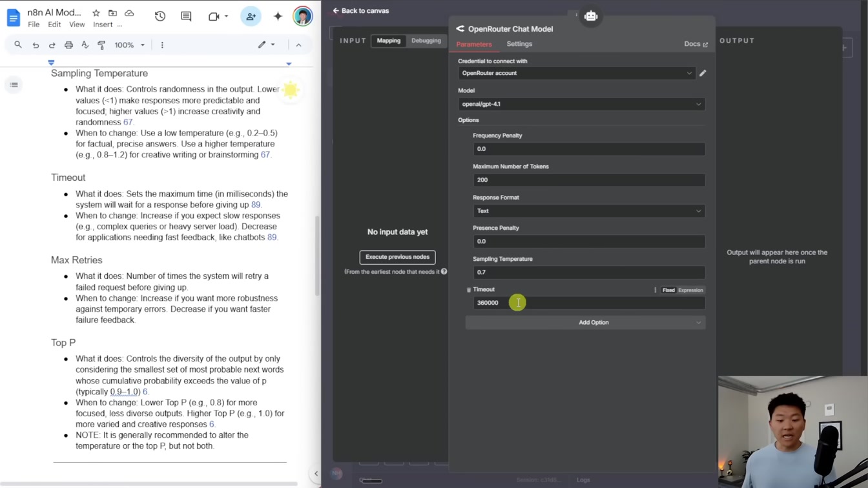The image size is (868, 488).
Task: Edit the OpenRouter credential with pencil icon
Action: coord(703,73)
